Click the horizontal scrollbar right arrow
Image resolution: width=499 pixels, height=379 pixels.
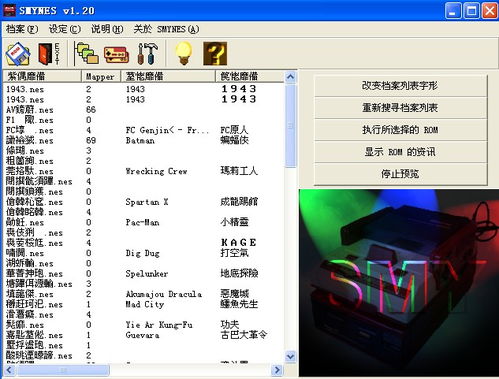(x=277, y=370)
